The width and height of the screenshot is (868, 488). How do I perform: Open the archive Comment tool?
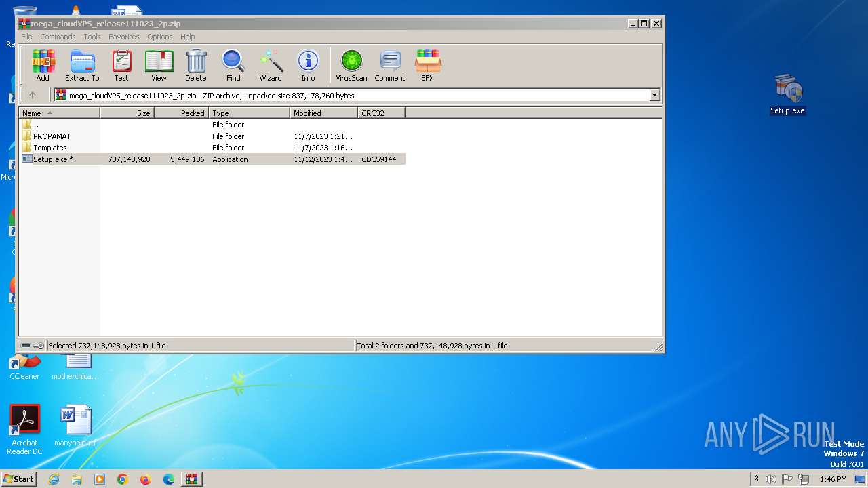[390, 66]
